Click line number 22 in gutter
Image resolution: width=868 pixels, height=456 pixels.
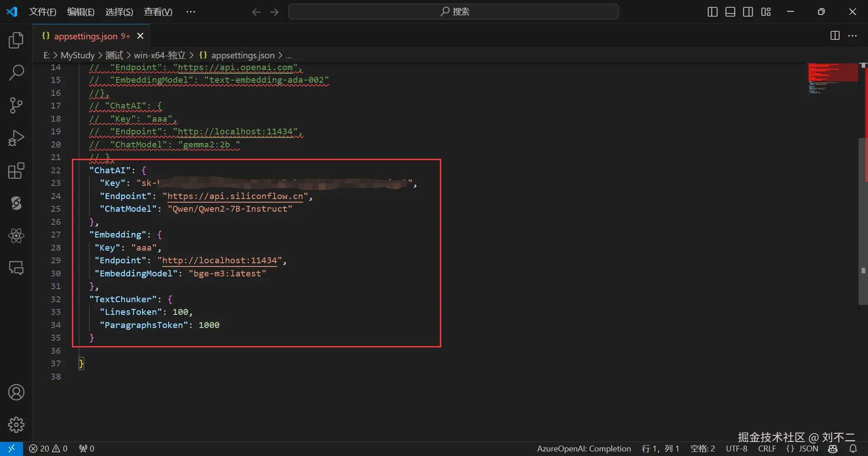[x=56, y=170]
